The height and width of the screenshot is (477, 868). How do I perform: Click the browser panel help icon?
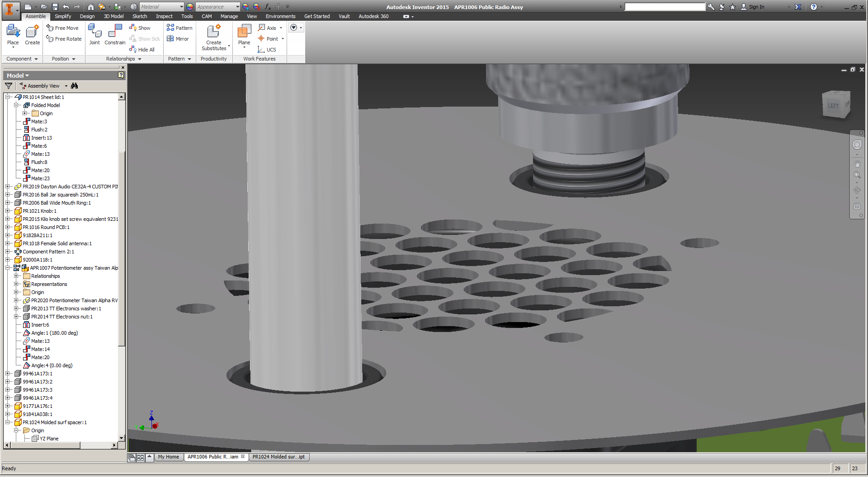121,75
